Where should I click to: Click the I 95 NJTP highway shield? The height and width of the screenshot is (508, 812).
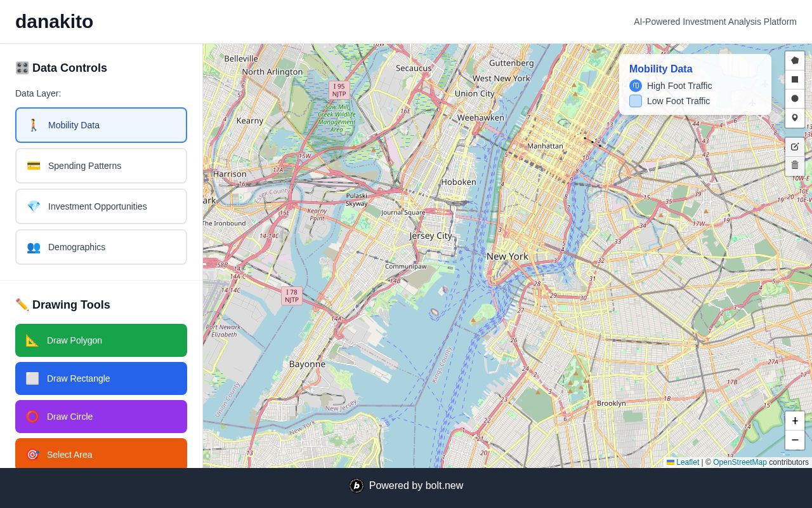pos(339,90)
